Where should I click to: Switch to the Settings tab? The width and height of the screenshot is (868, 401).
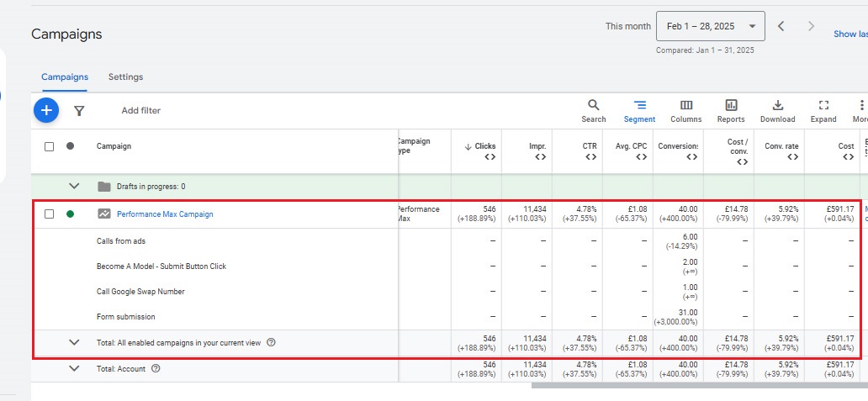pyautogui.click(x=125, y=77)
